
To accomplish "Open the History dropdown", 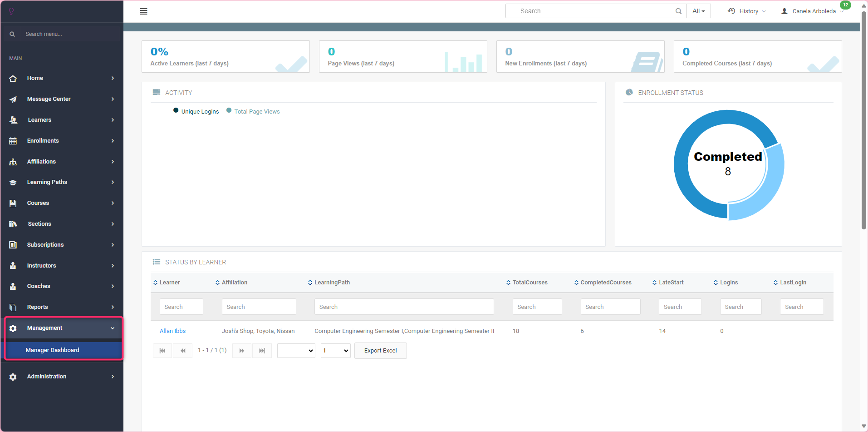I will [747, 11].
